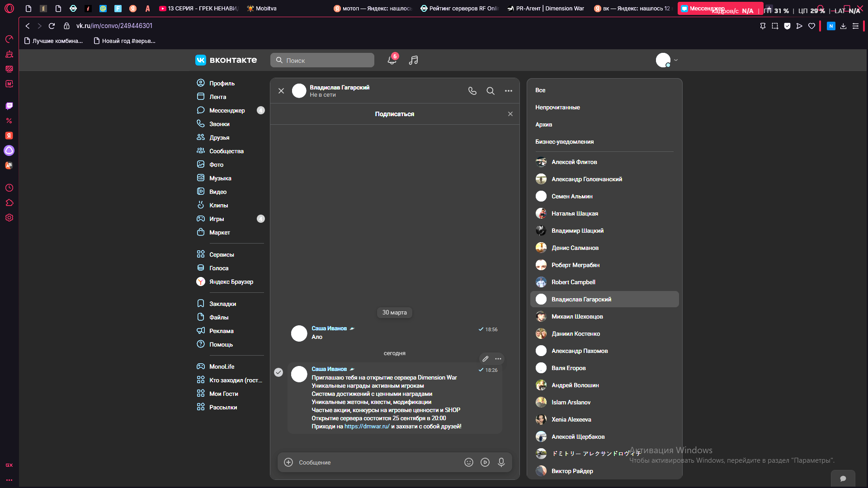
Task: Open Бизнес-уведомления folder
Action: tap(565, 141)
